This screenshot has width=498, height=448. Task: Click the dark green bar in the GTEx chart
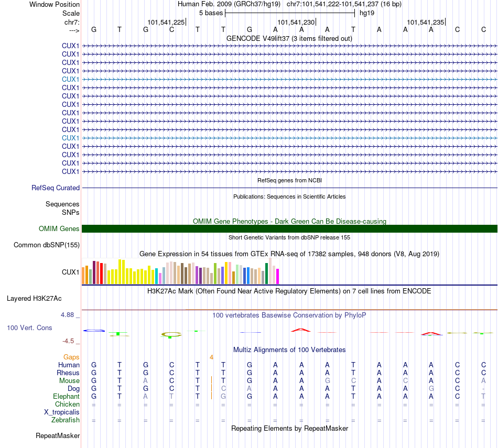click(x=266, y=274)
